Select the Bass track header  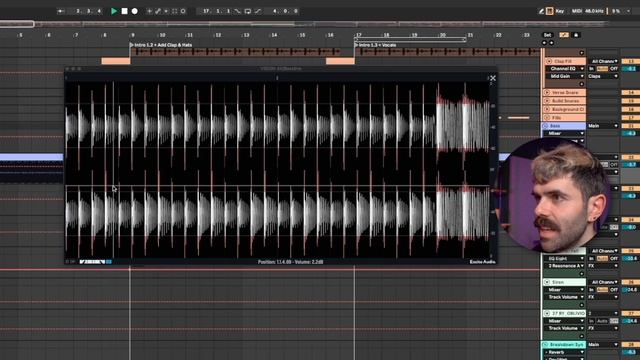click(x=564, y=126)
